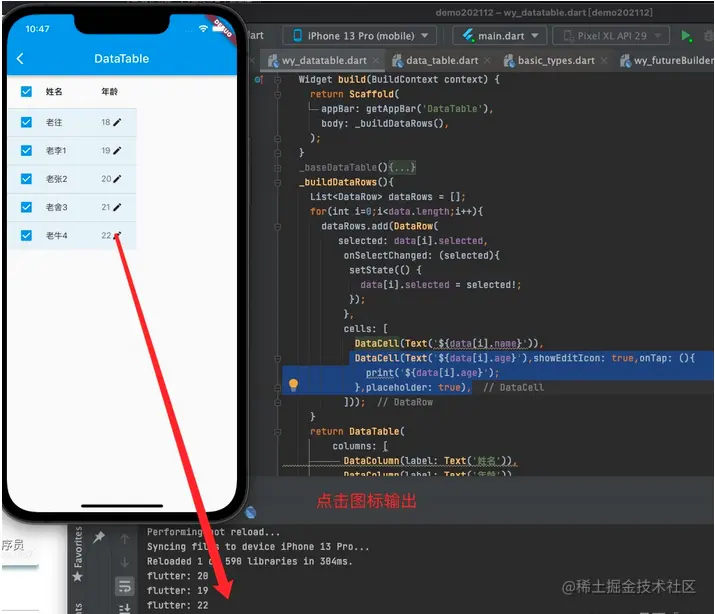Uncheck the checkbox for row 老张2
Viewport: 715px width, 614px height.
26,179
